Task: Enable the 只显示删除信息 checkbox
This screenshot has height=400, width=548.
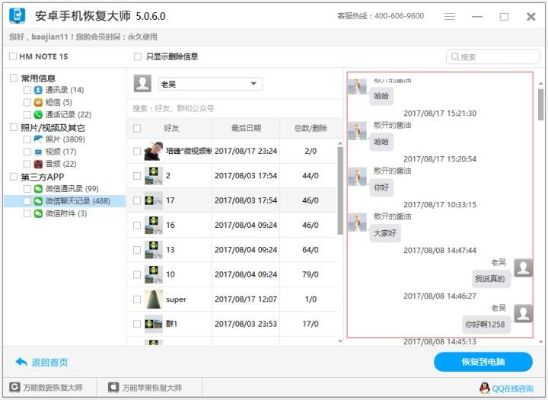Action: click(138, 57)
